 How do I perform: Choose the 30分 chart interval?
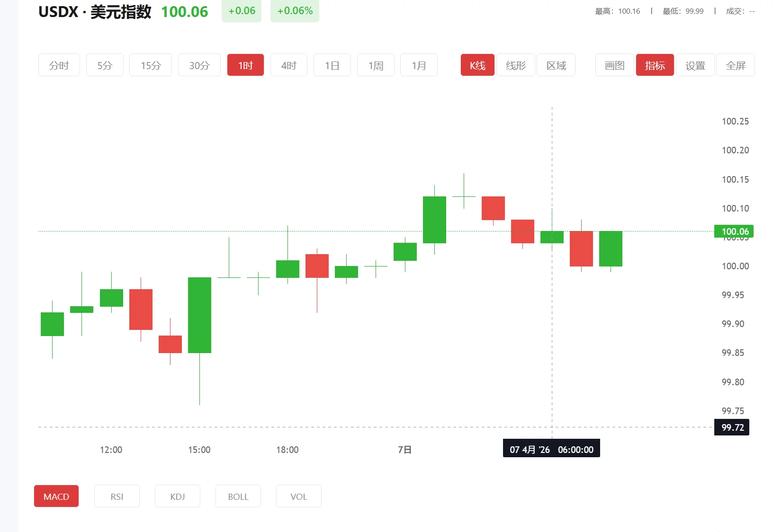(x=199, y=65)
